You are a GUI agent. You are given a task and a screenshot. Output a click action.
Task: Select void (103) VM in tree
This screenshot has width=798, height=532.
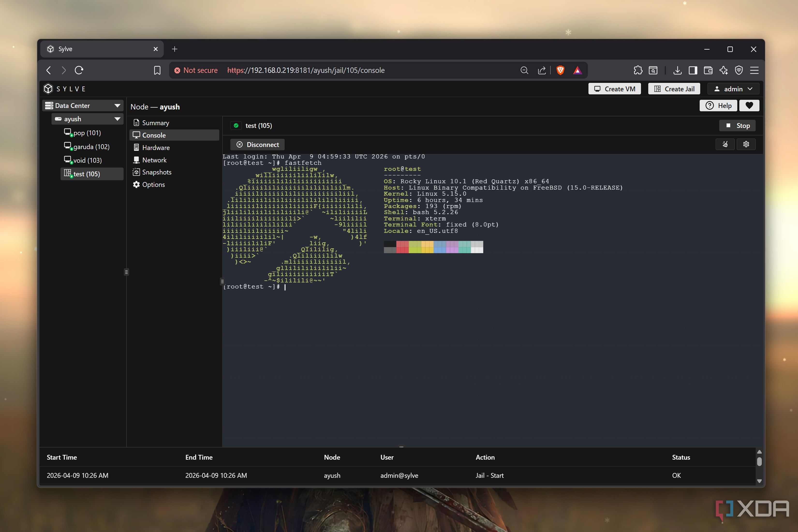83,160
